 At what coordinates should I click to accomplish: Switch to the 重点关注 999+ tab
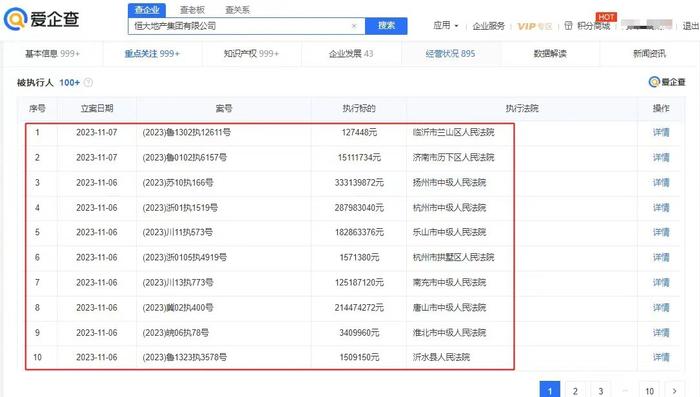pos(152,54)
